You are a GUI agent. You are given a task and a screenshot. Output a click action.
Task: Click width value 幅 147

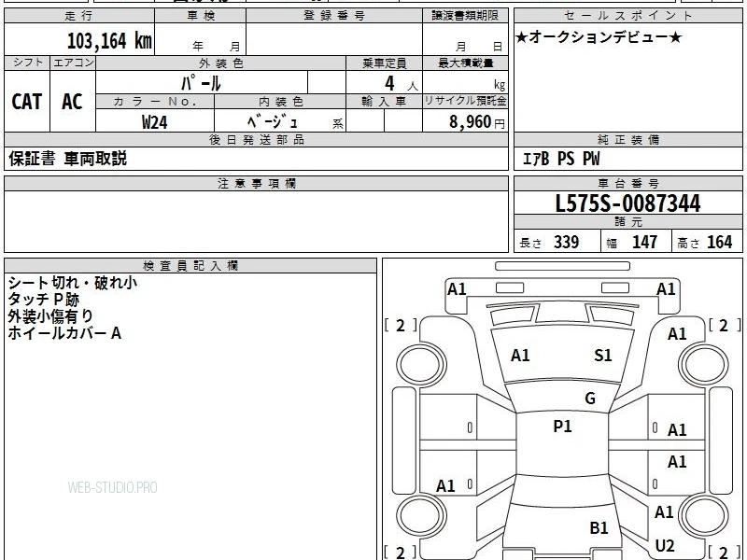point(632,242)
